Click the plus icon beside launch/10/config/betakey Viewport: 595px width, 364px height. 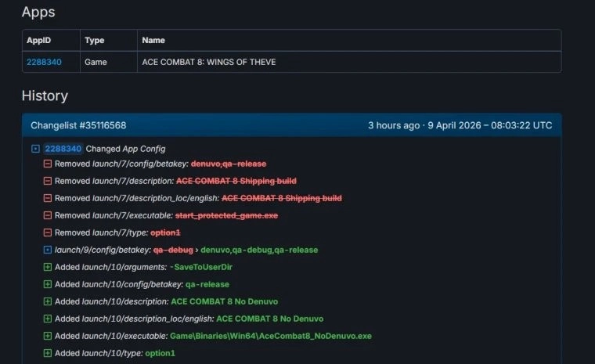tap(48, 284)
